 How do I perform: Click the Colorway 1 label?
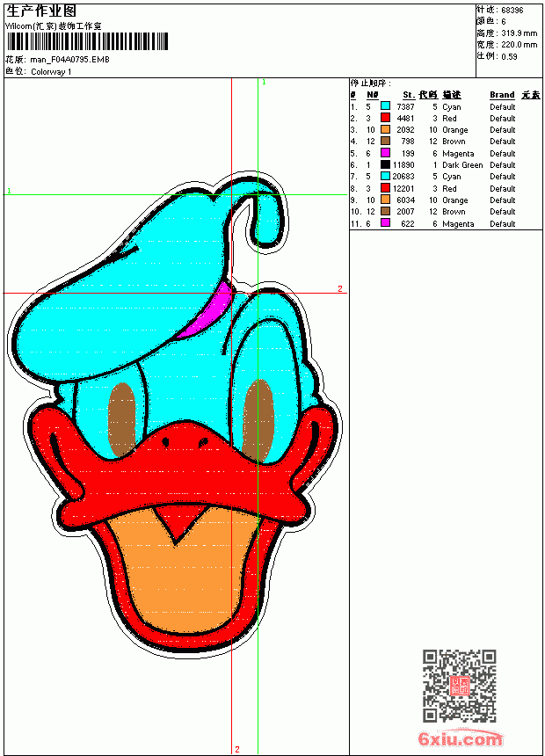(x=51, y=72)
